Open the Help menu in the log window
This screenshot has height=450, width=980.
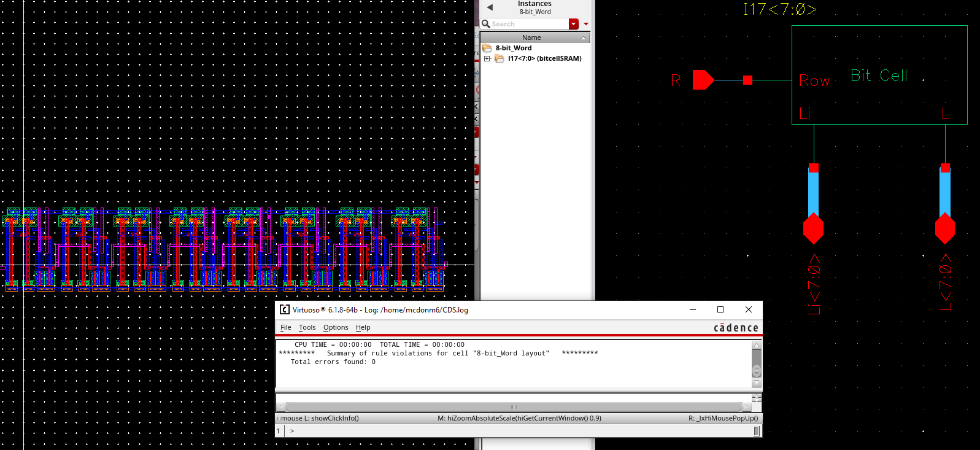point(363,328)
